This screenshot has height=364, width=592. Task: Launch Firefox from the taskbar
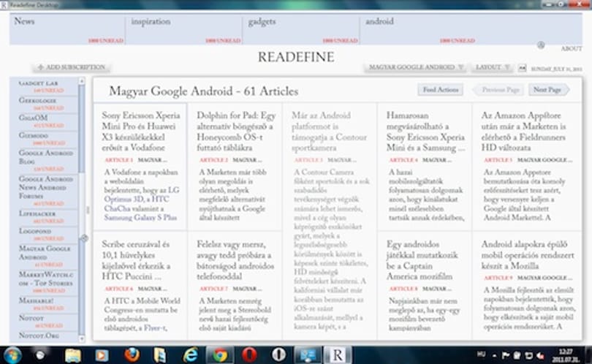tap(132, 355)
